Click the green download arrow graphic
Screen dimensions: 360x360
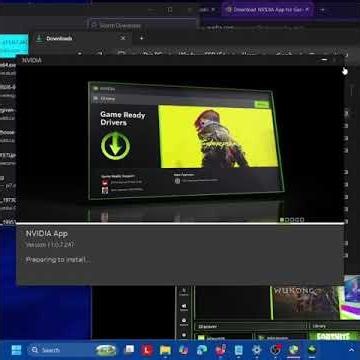tap(115, 146)
